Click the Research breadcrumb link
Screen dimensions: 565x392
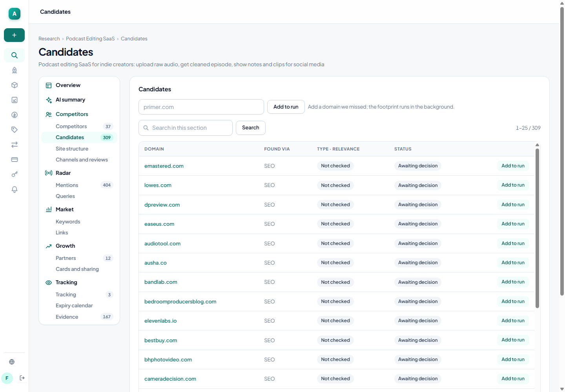coord(49,39)
